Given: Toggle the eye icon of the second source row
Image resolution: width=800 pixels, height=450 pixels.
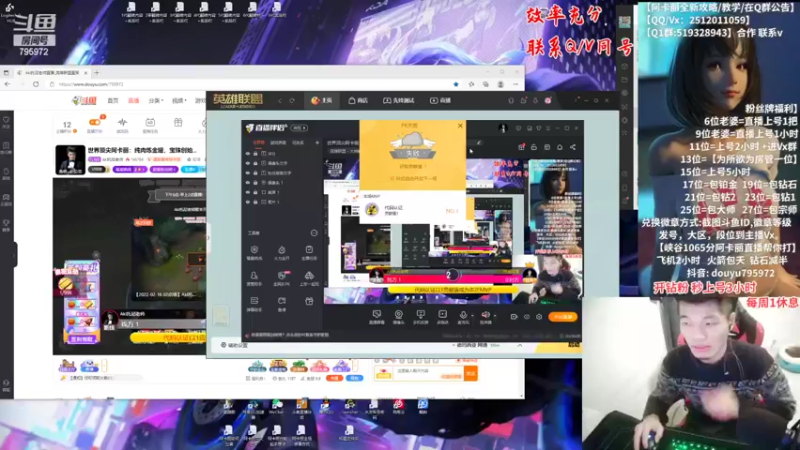Looking at the screenshot, I should (248, 163).
